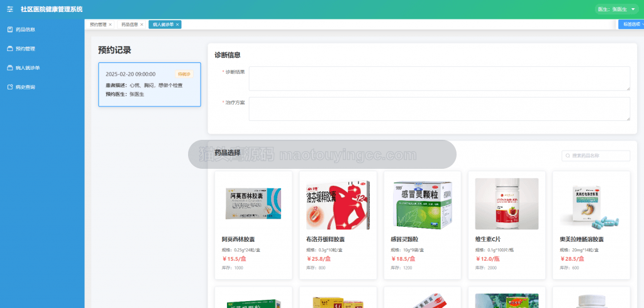This screenshot has height=308, width=644.
Task: Open 预约管理 in the sidebar menu
Action: click(x=42, y=48)
